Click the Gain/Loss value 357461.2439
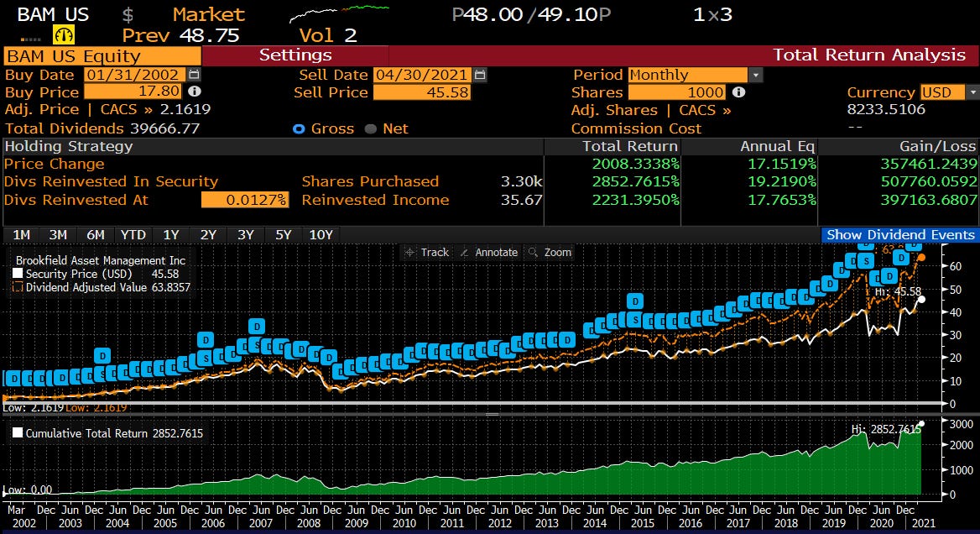 (929, 164)
